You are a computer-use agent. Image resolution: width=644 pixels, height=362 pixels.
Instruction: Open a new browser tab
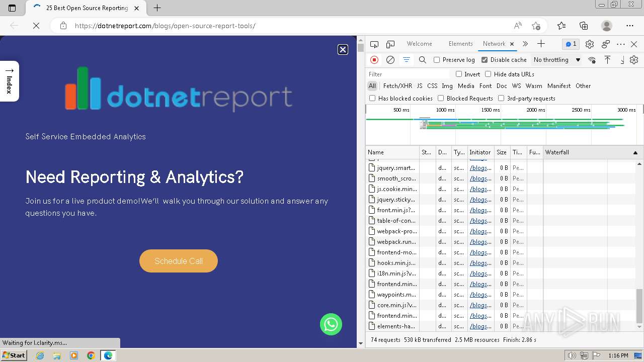click(157, 8)
